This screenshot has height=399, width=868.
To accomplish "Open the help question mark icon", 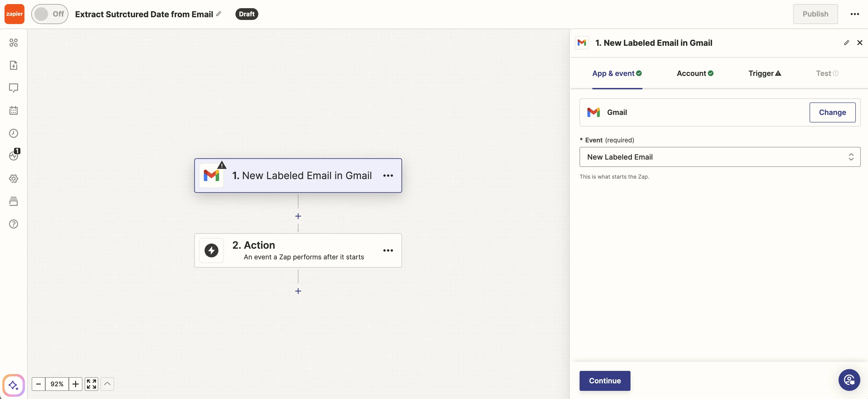I will pyautogui.click(x=14, y=224).
